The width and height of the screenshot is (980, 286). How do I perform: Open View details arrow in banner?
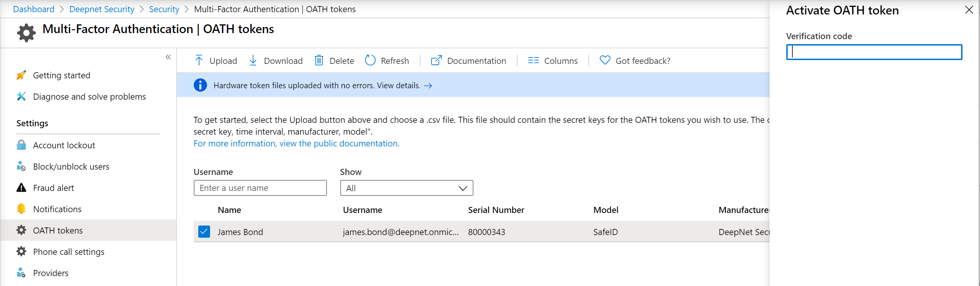pyautogui.click(x=428, y=86)
